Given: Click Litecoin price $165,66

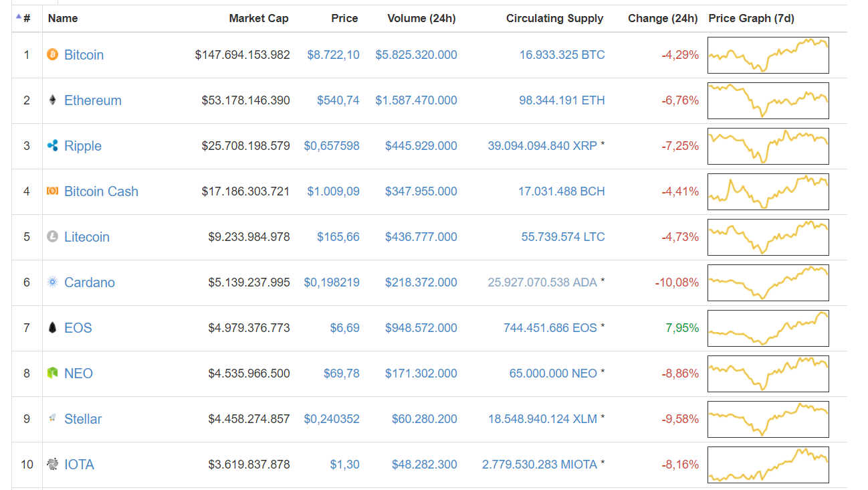Looking at the screenshot, I should pos(338,237).
